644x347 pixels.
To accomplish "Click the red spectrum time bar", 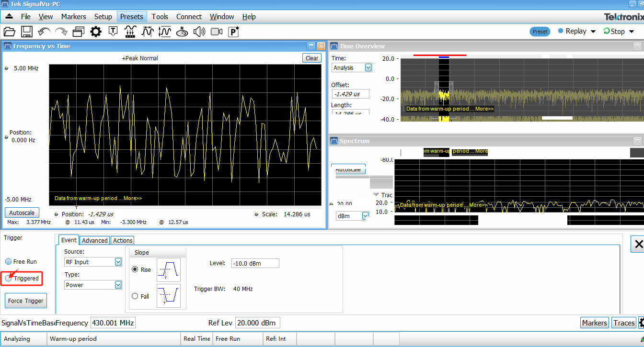I will click(440, 55).
